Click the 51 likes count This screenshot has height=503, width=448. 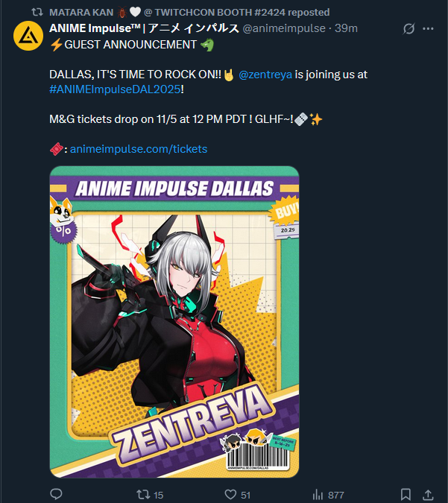pyautogui.click(x=245, y=495)
